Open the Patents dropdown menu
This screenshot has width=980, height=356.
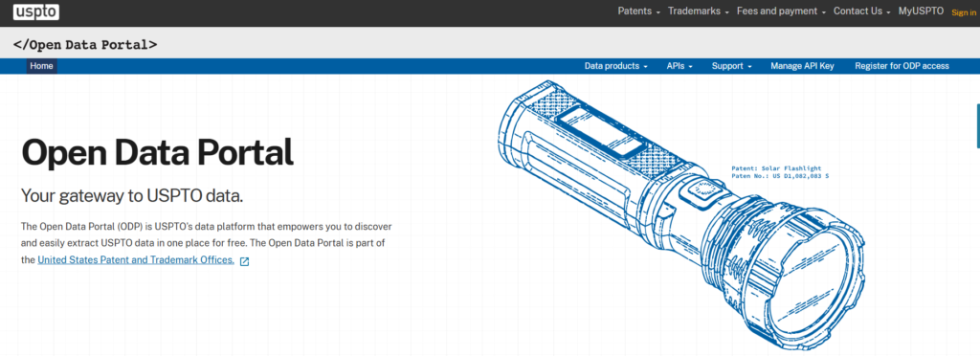(x=638, y=11)
